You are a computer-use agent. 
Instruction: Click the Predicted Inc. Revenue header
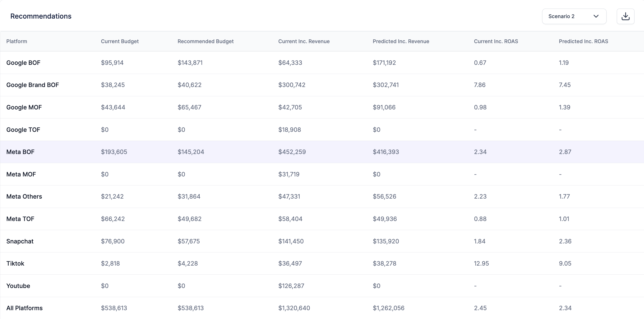[x=400, y=41]
